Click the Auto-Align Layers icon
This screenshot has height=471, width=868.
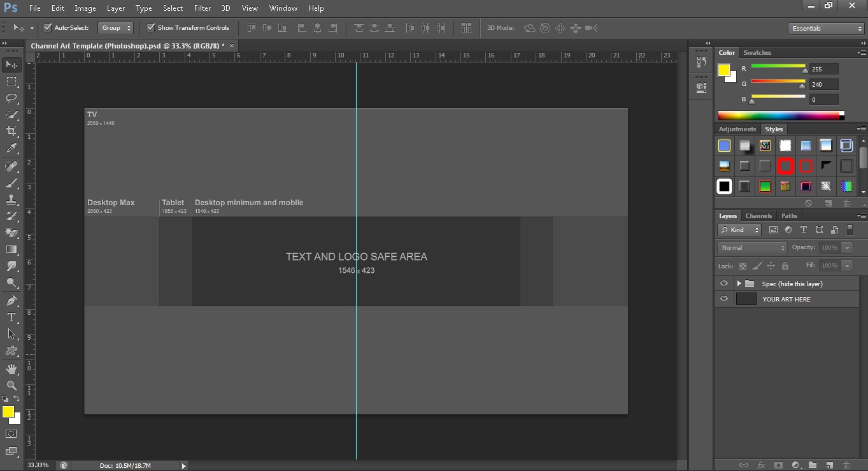point(467,28)
